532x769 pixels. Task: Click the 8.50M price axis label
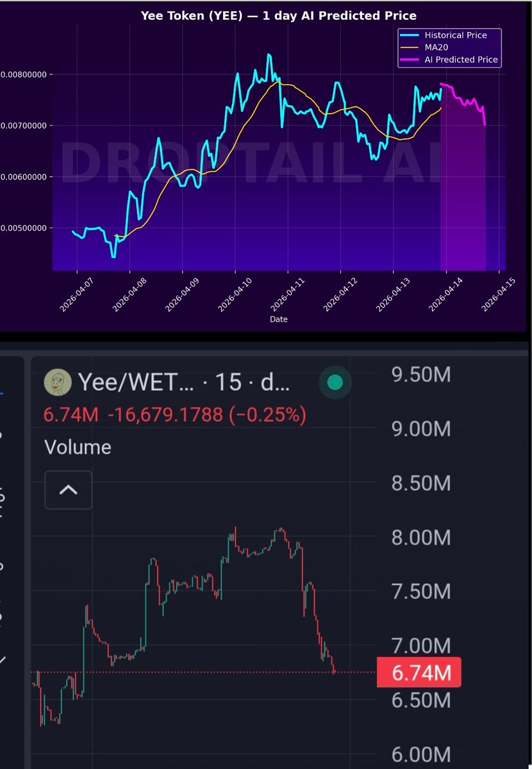coord(422,483)
